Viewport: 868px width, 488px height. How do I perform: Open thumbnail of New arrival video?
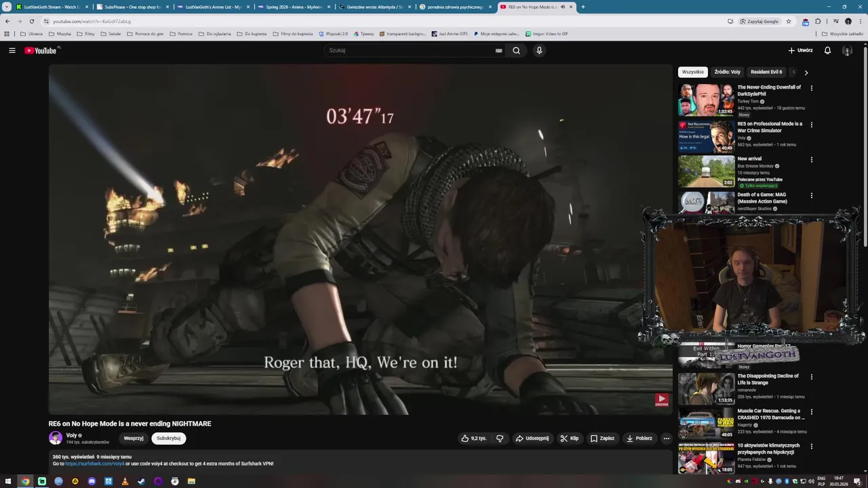[706, 171]
